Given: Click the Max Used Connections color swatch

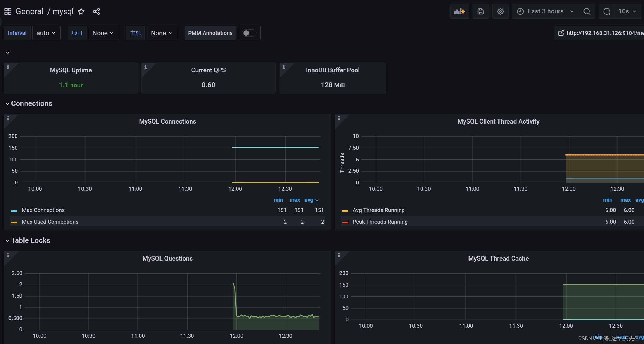Looking at the screenshot, I should coord(14,222).
